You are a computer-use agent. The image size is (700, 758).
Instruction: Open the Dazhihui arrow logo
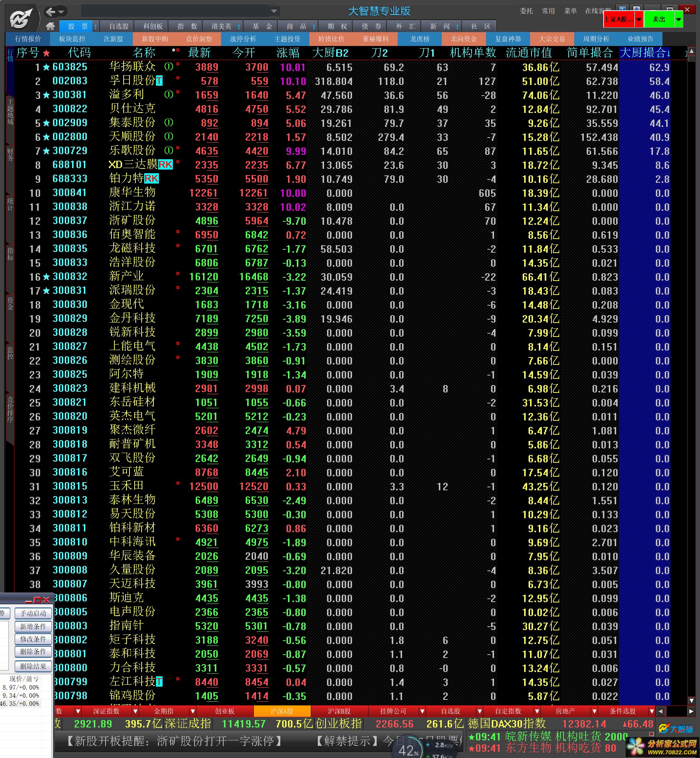[x=22, y=18]
